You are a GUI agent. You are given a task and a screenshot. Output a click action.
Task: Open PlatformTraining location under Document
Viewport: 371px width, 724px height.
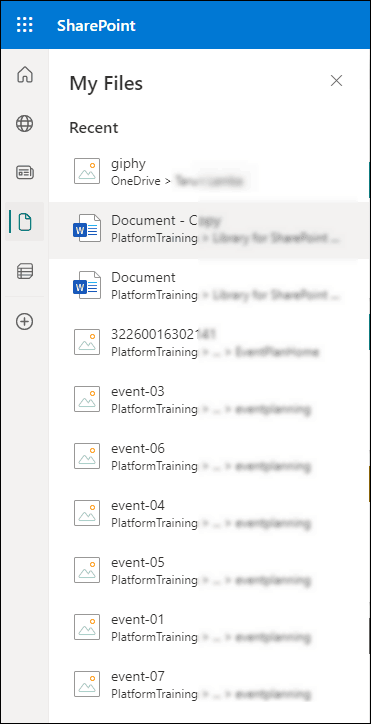click(x=154, y=295)
